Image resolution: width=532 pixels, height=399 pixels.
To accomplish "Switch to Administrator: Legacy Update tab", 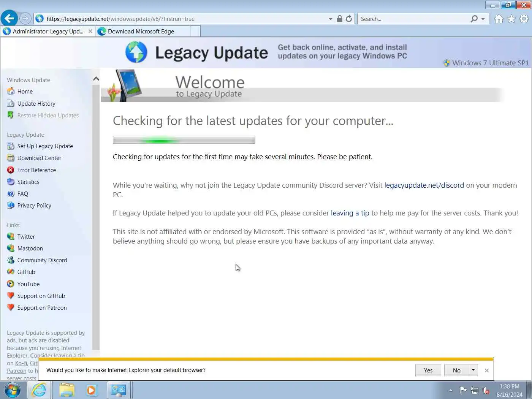I will click(48, 31).
